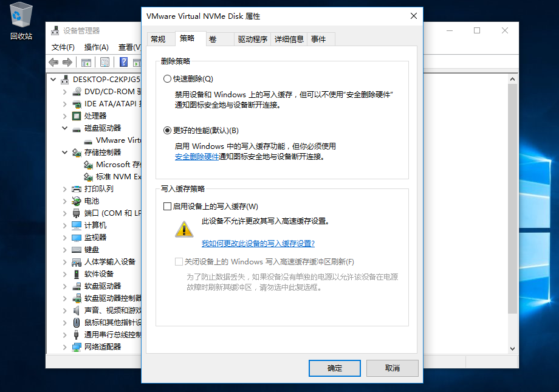Expand the 打印队列 category
Viewport: 559px width, 392px height.
click(x=64, y=189)
